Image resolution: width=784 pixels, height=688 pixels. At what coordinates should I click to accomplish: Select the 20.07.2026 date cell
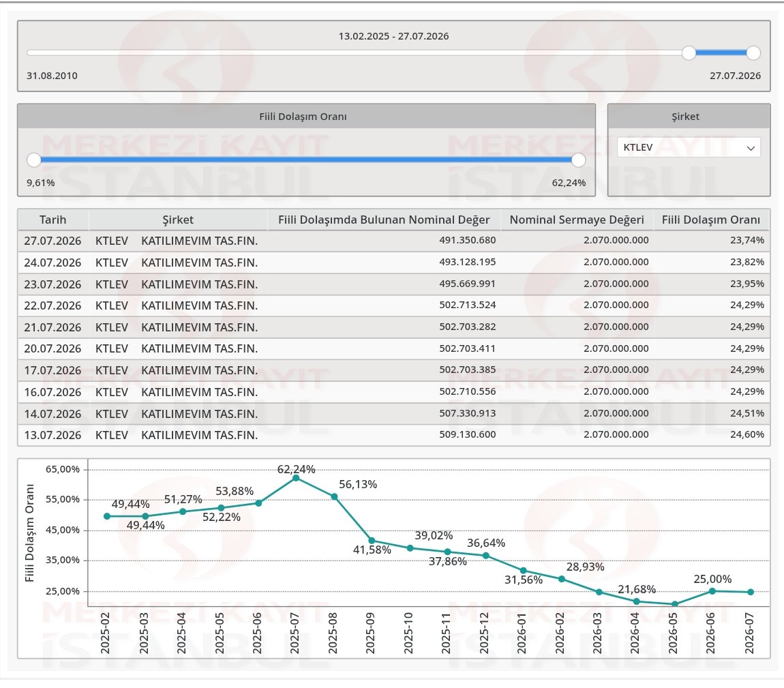[x=52, y=348]
